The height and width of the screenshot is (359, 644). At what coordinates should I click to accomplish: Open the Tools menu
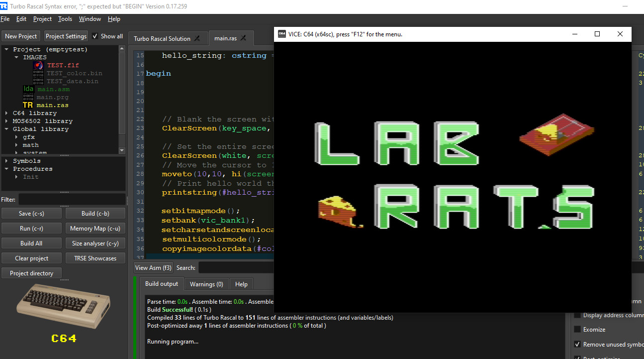pos(65,19)
